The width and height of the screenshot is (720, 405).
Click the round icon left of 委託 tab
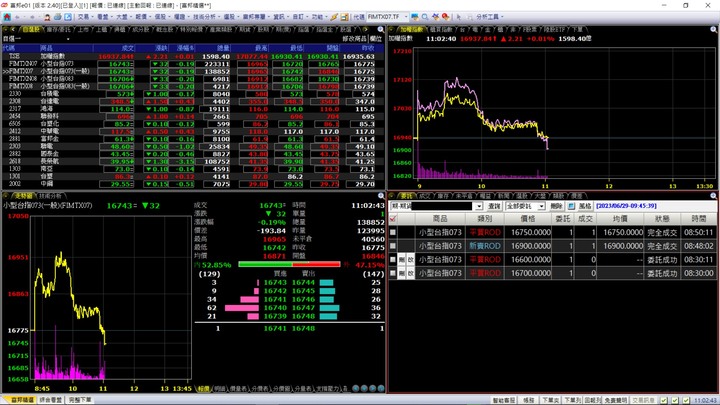tap(392, 196)
